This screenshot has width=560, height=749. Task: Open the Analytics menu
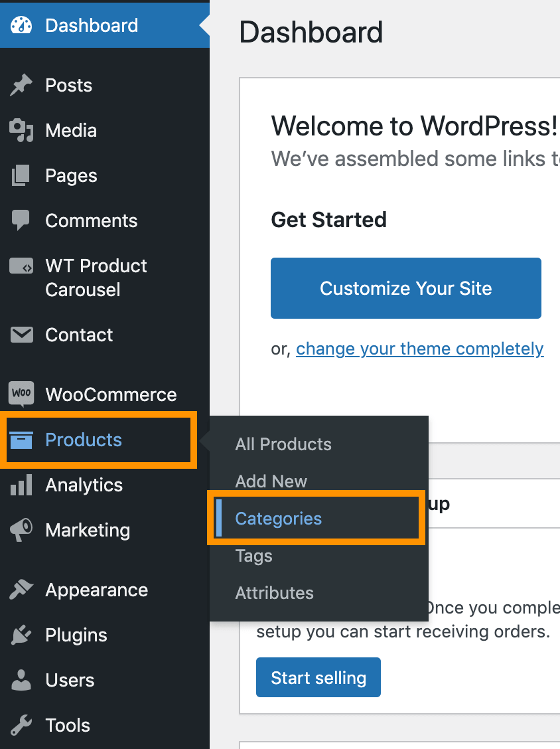pos(105,485)
